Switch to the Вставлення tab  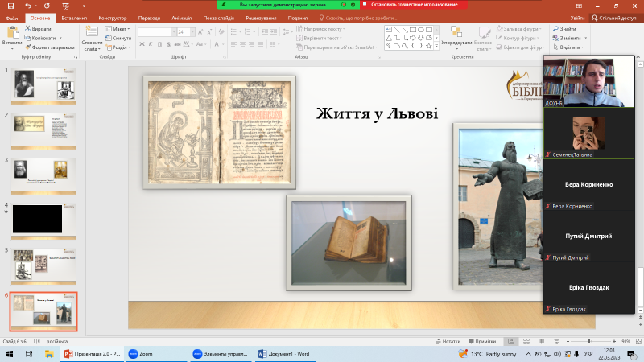click(x=74, y=18)
